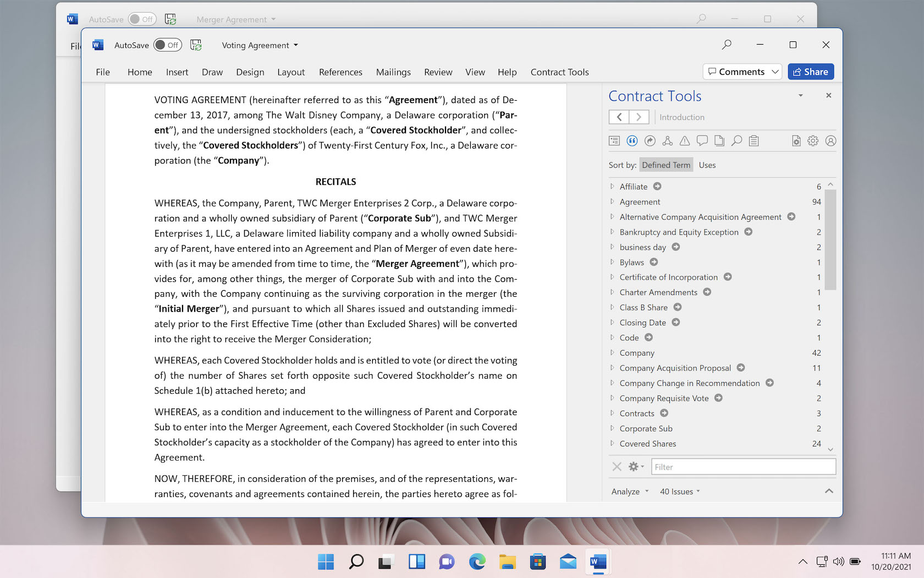Expand the Covered Shares term row

[612, 444]
